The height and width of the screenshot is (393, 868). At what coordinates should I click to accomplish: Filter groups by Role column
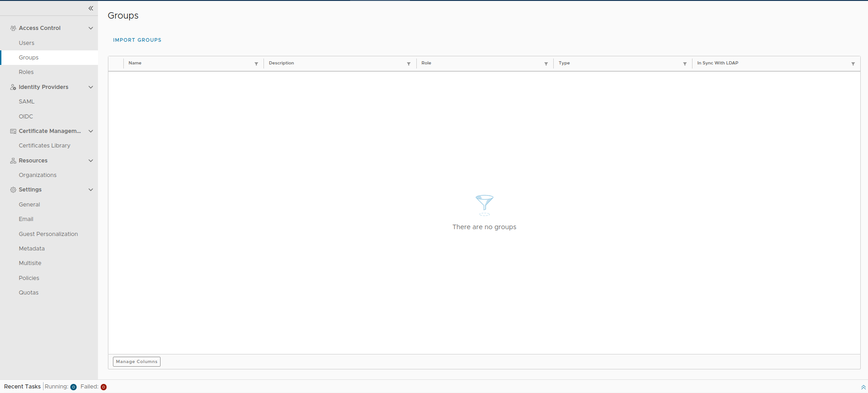click(x=546, y=64)
